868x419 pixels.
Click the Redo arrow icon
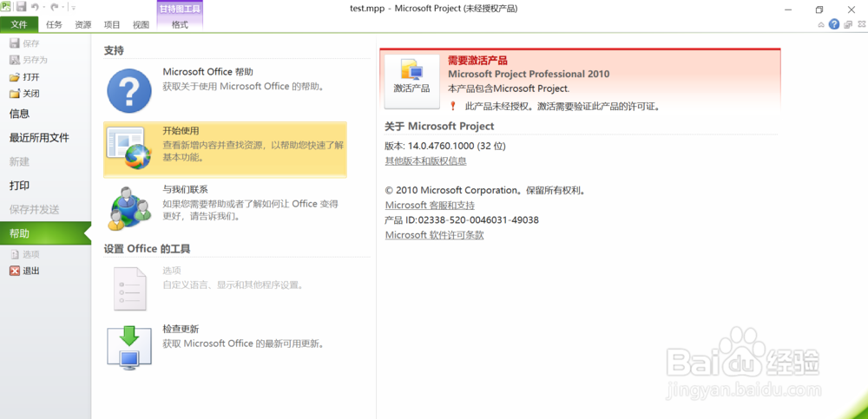coord(54,7)
